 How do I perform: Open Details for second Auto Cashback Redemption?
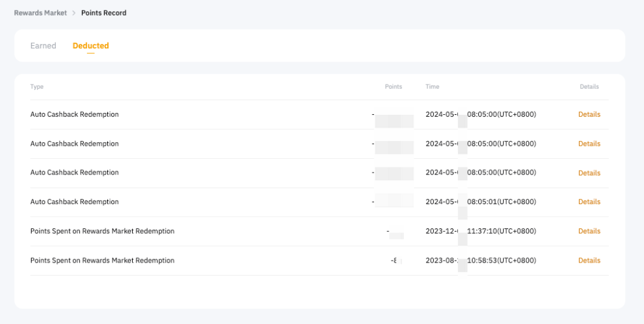[x=589, y=144]
